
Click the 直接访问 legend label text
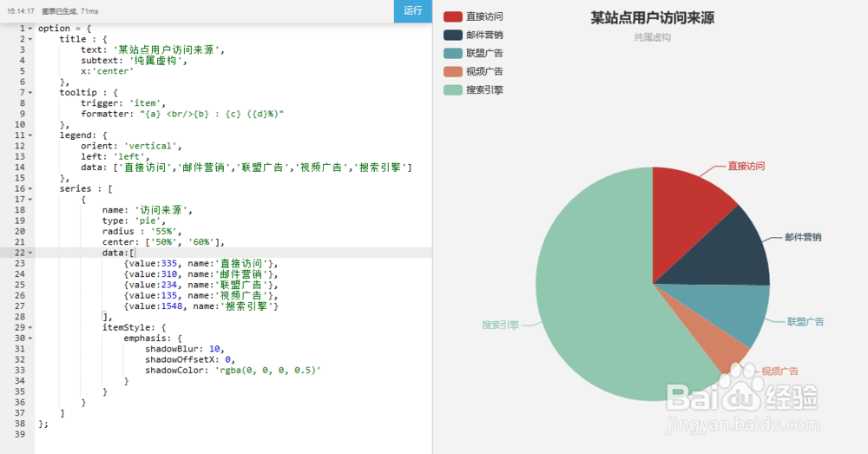484,16
